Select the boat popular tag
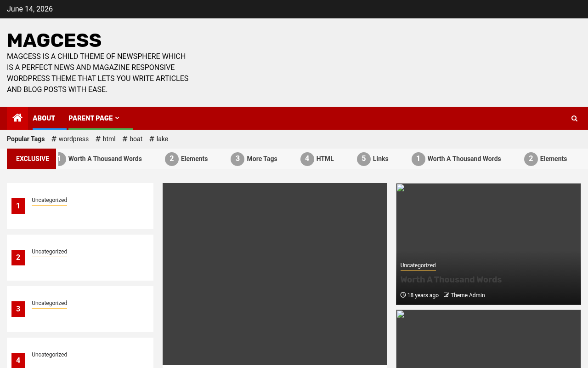 (x=132, y=139)
